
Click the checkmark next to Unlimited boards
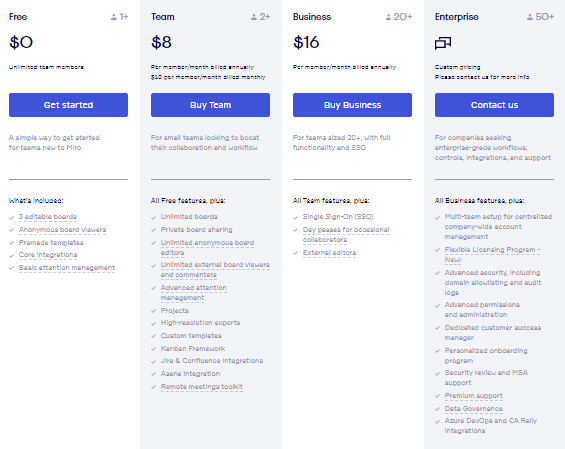154,218
